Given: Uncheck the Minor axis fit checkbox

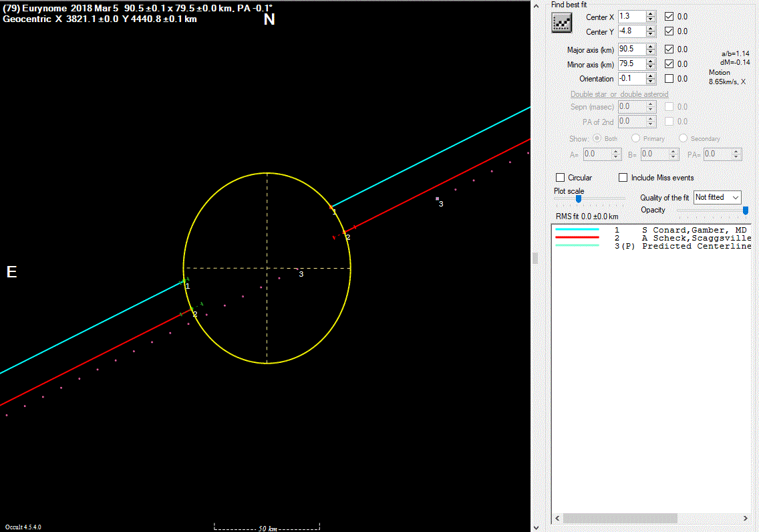Looking at the screenshot, I should 669,63.
